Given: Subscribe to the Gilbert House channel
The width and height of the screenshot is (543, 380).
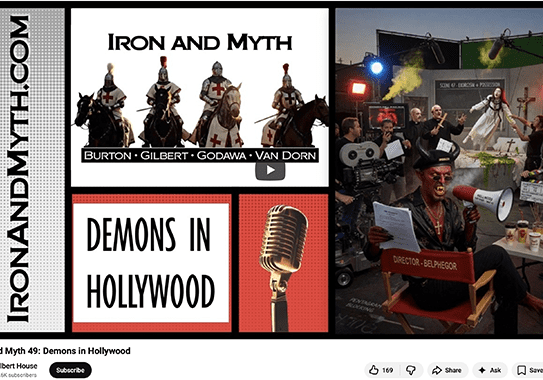Looking at the screenshot, I should click(70, 370).
